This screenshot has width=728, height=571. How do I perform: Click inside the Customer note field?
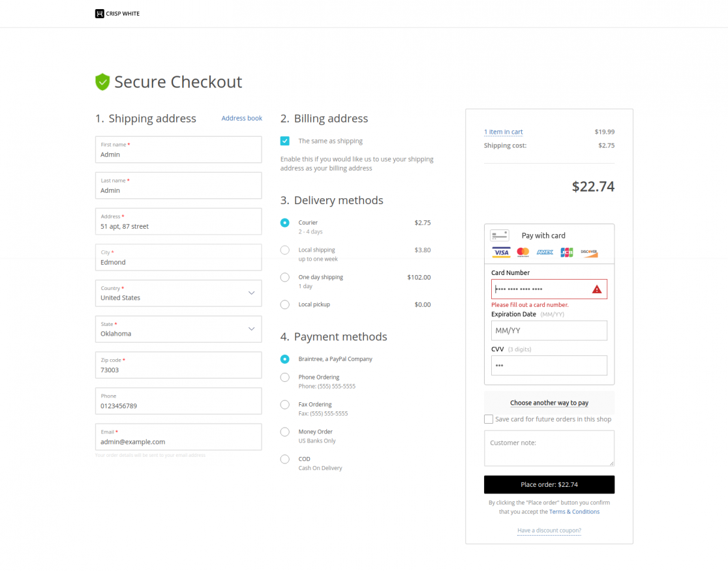[x=549, y=448]
